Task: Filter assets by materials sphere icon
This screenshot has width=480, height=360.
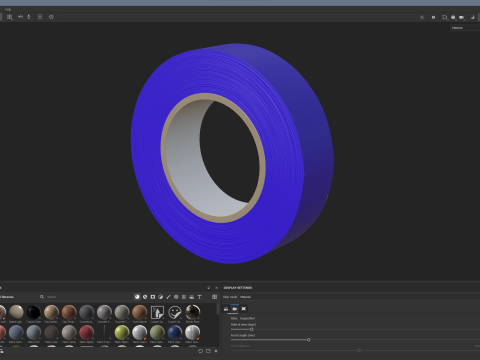Action: 137,297
